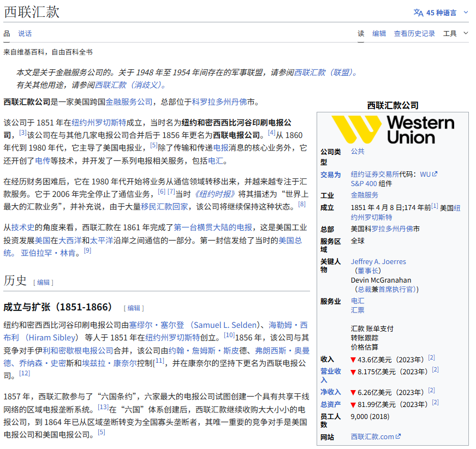
Task: Follow the 太平洋 link
Action: pos(102,241)
